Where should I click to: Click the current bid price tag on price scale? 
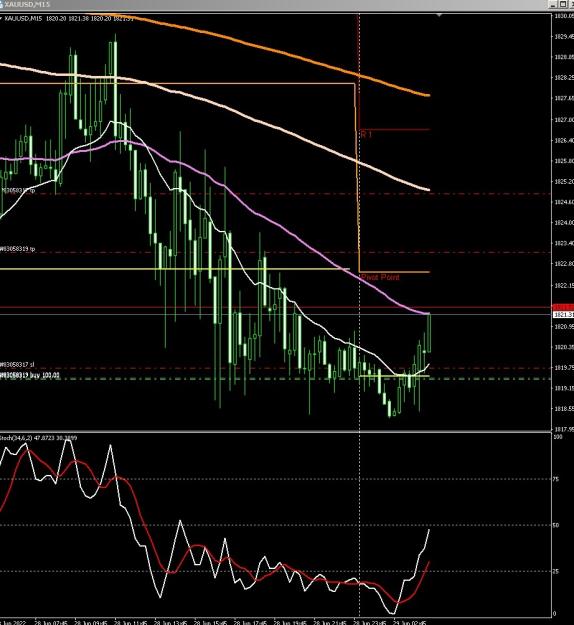click(563, 314)
